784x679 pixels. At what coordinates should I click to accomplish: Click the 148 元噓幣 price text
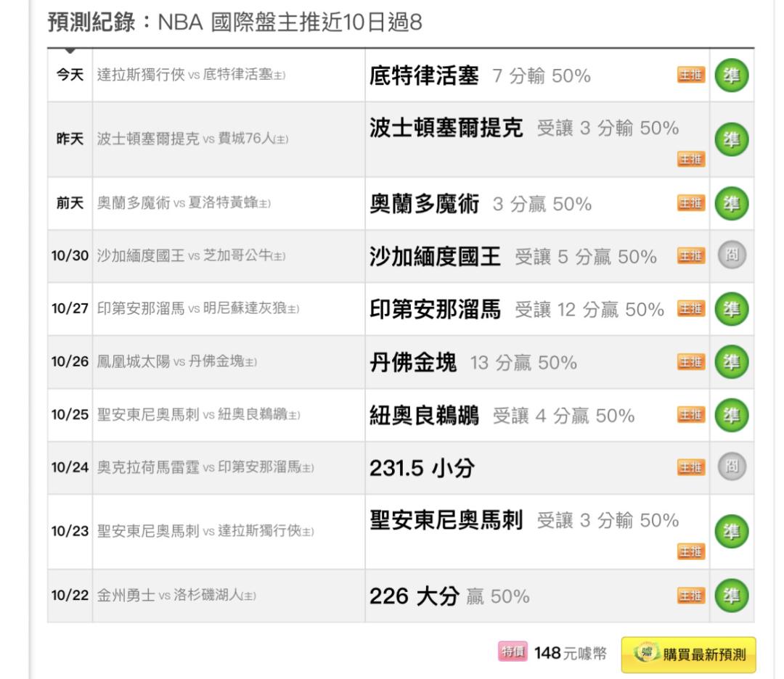[570, 653]
